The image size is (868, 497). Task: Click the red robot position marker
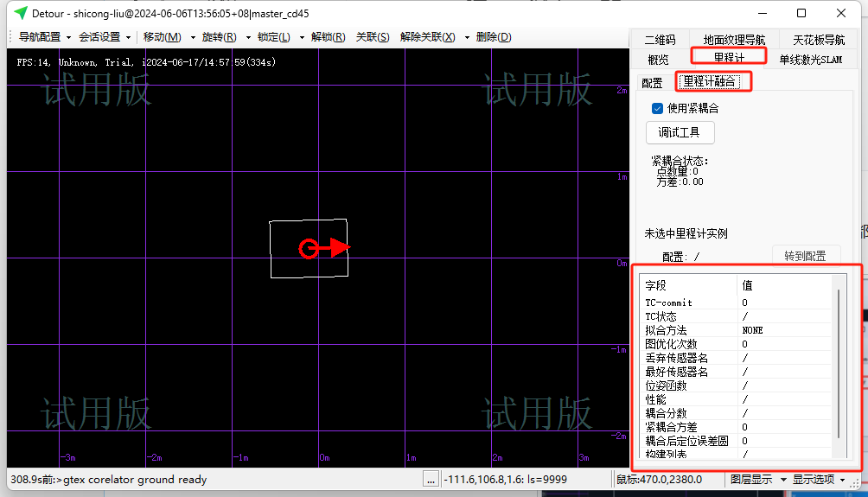point(309,249)
